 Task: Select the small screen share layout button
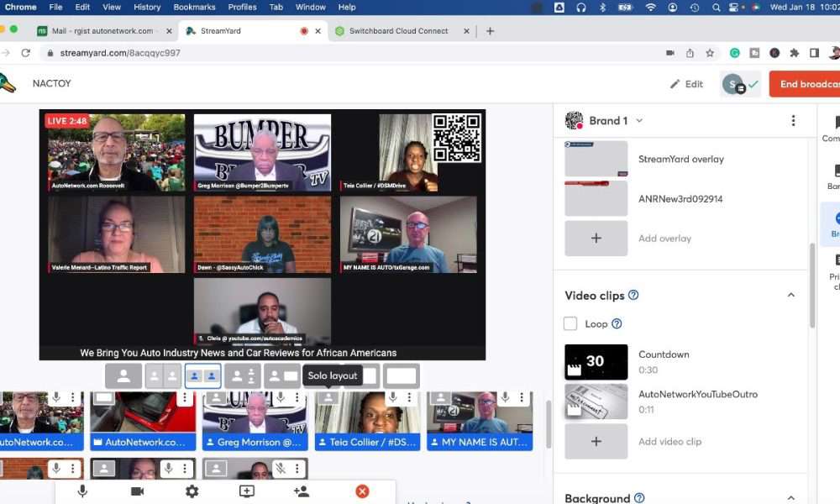[282, 376]
